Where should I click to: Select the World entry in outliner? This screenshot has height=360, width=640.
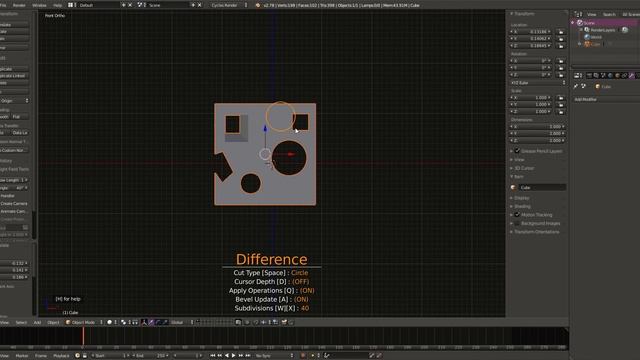point(593,37)
